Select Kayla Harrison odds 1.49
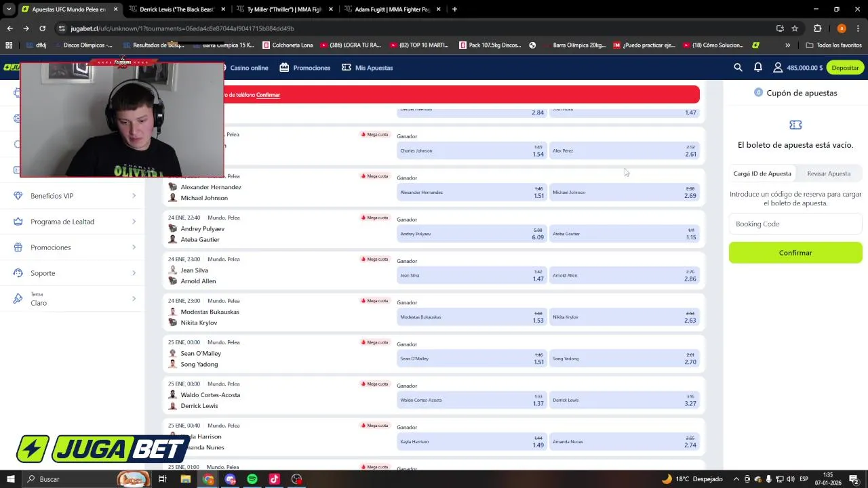 point(471,442)
